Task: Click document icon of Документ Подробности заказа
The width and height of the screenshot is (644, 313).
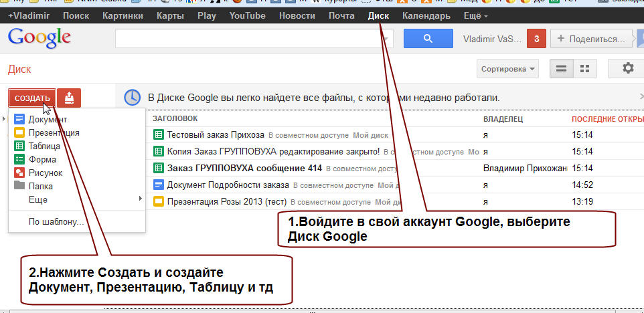Action: click(x=158, y=185)
